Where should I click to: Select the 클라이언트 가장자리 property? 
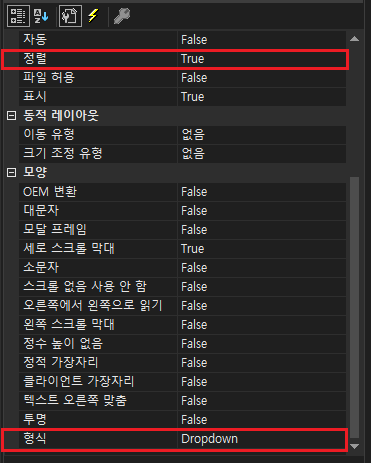point(79,382)
